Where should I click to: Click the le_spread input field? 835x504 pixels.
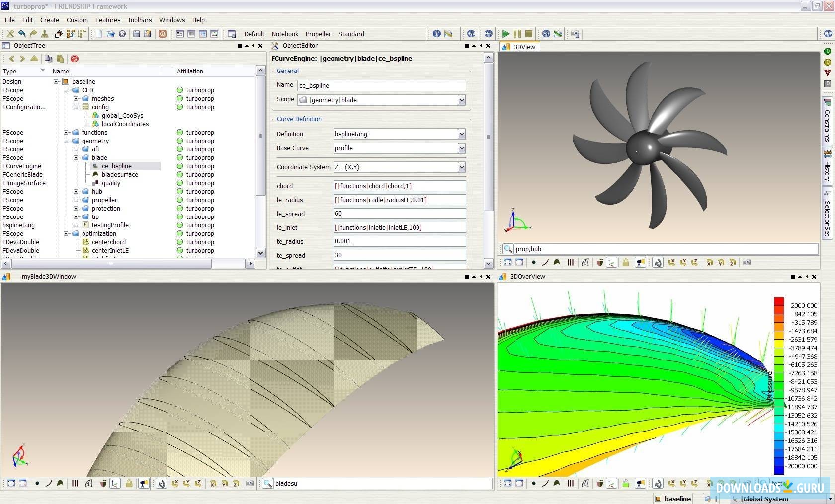point(399,214)
